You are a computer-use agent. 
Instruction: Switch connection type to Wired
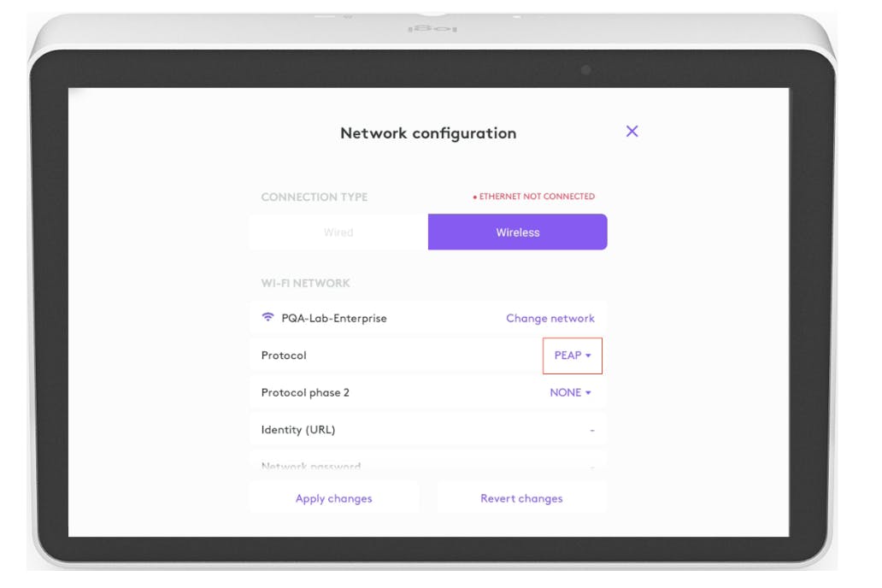[338, 232]
